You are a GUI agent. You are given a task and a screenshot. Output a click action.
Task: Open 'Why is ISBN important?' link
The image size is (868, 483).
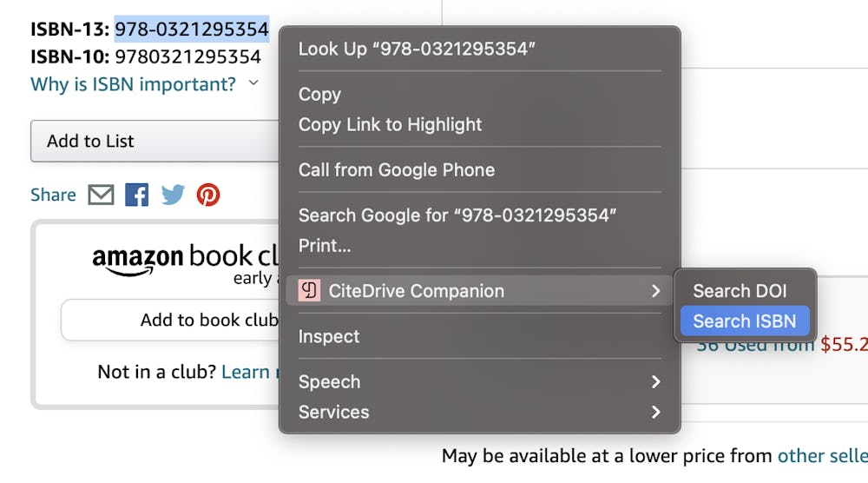pos(133,84)
